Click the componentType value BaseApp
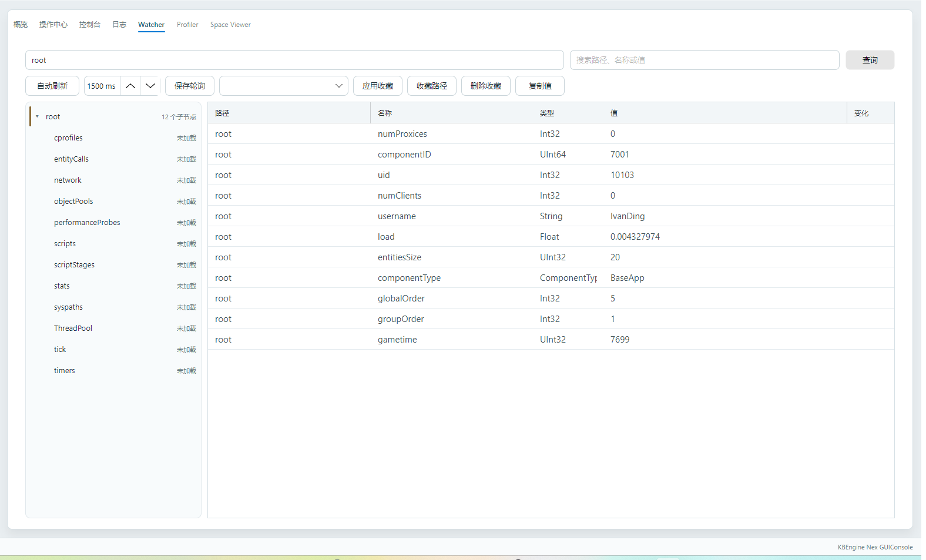 (628, 278)
